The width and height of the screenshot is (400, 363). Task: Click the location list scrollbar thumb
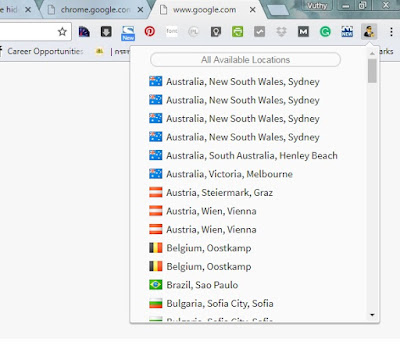click(x=372, y=71)
